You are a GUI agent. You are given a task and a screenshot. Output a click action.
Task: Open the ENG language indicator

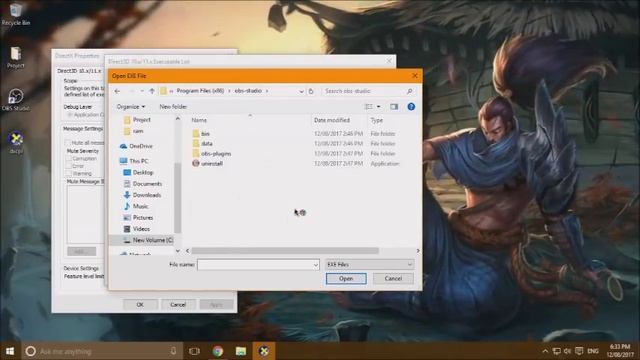pyautogui.click(x=593, y=351)
